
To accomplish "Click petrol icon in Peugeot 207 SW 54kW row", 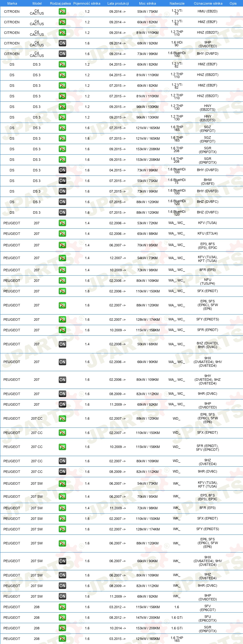I will (62, 484).
